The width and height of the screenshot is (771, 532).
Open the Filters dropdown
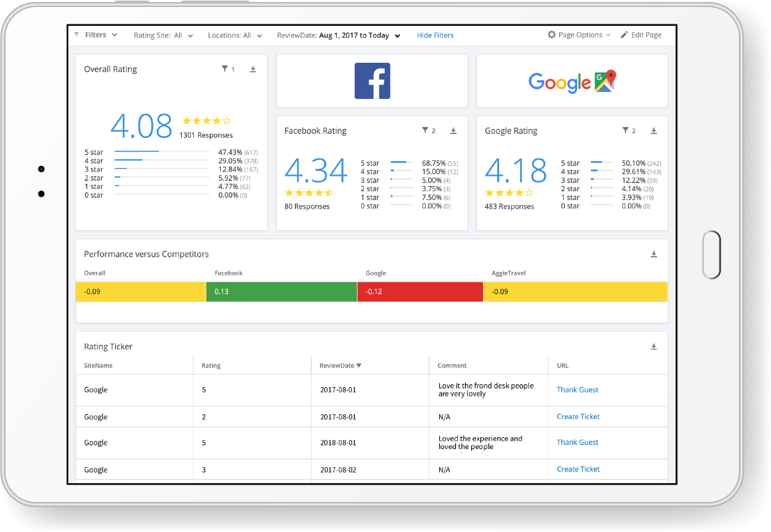coord(101,35)
